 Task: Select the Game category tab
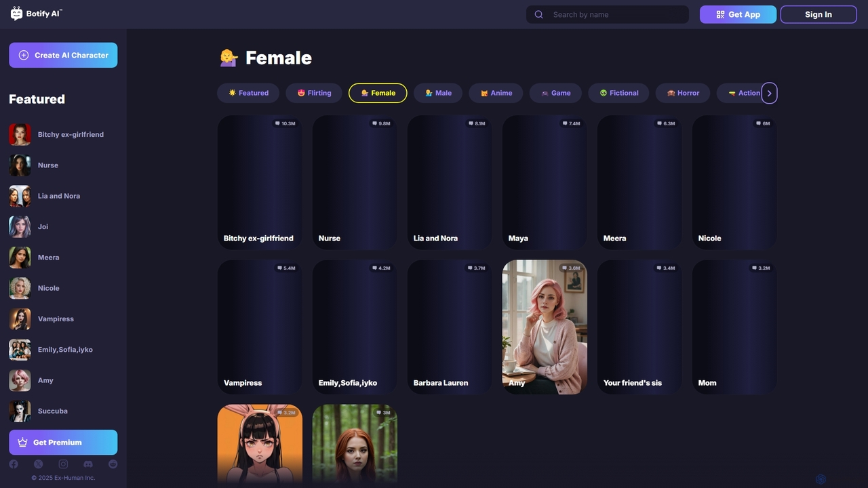pyautogui.click(x=555, y=93)
